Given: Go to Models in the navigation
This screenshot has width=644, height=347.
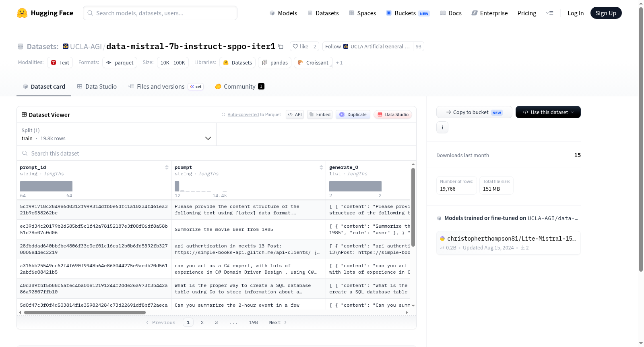Looking at the screenshot, I should coord(283,13).
